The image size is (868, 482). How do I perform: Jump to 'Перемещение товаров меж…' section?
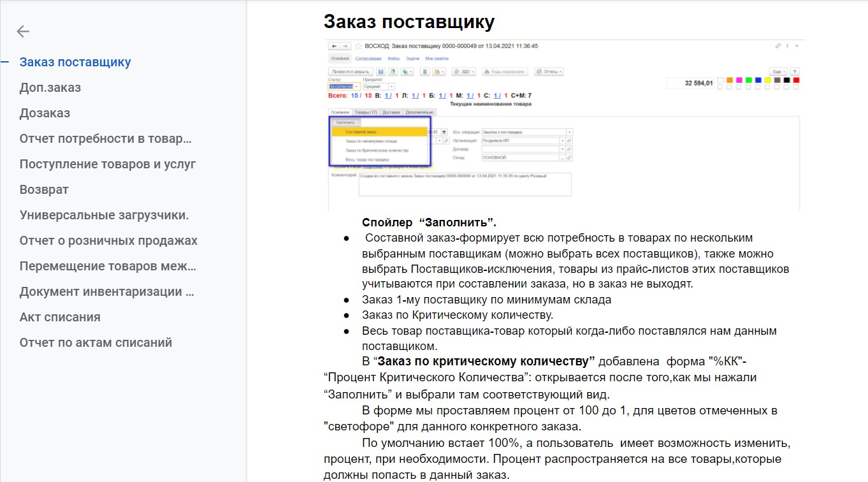[x=106, y=266]
